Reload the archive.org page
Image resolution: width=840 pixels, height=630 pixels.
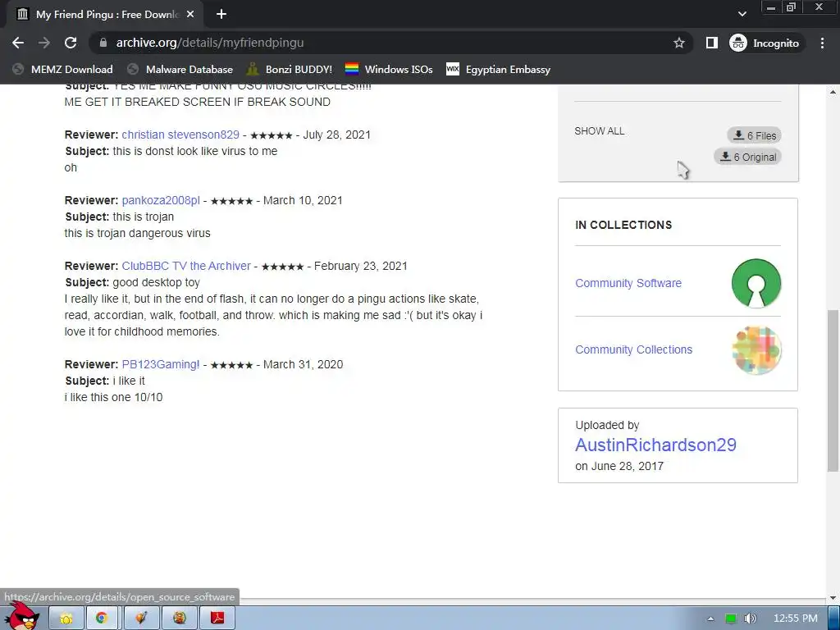[x=71, y=43]
